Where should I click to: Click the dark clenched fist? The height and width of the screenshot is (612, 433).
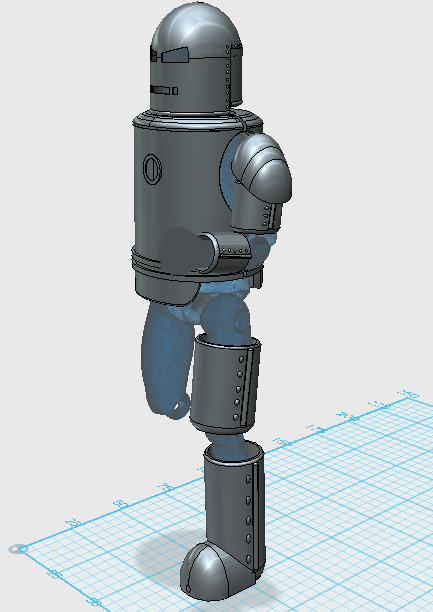[182, 250]
